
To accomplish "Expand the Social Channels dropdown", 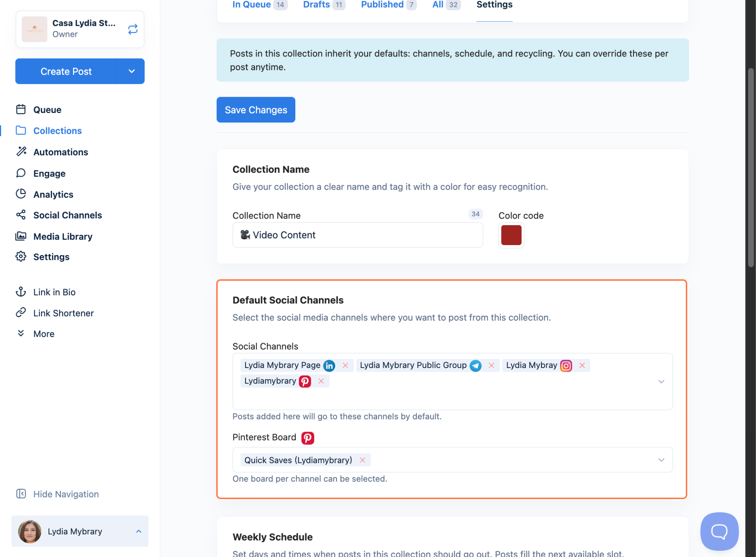I will tap(661, 381).
